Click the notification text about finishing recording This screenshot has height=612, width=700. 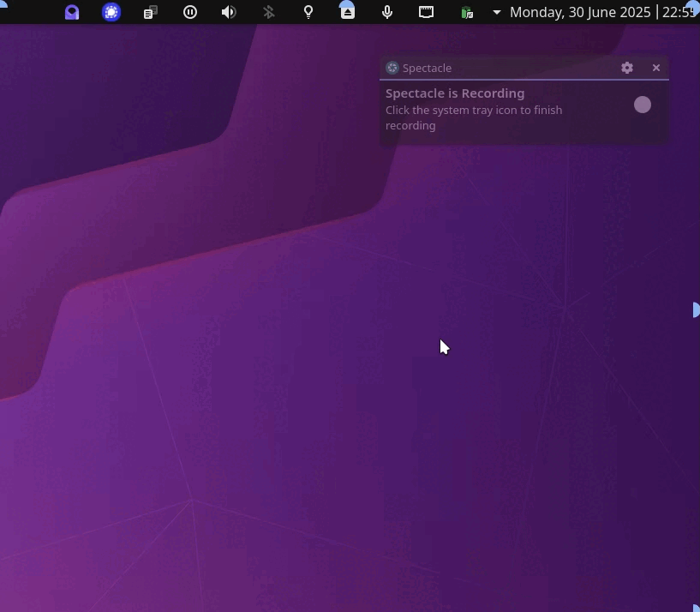point(473,117)
